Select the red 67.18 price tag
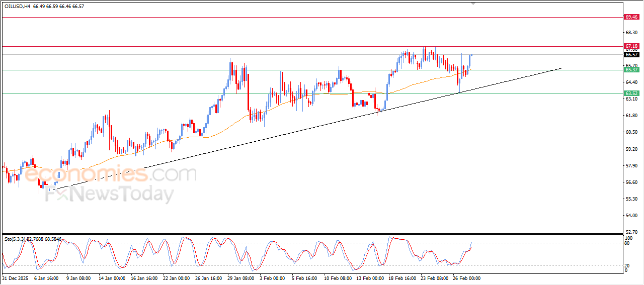 [x=631, y=46]
